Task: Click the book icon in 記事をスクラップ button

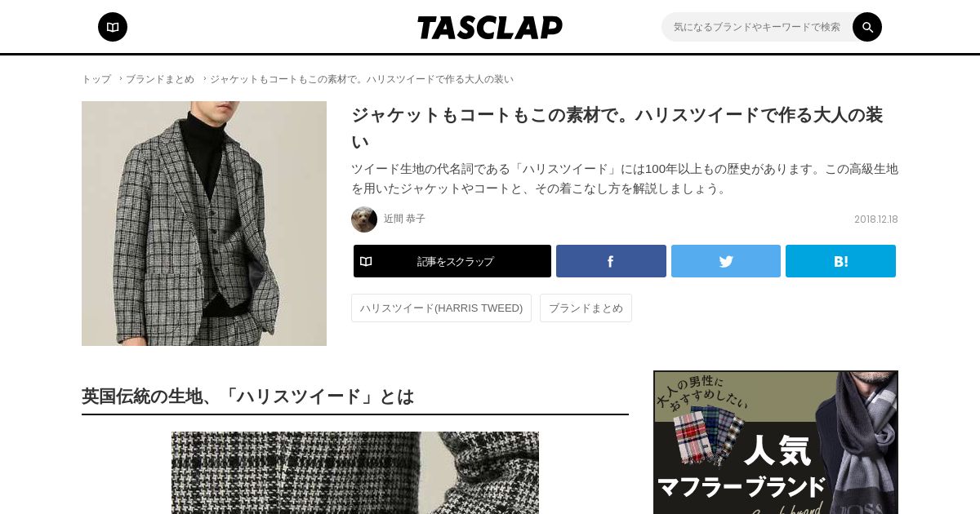Action: pos(366,261)
